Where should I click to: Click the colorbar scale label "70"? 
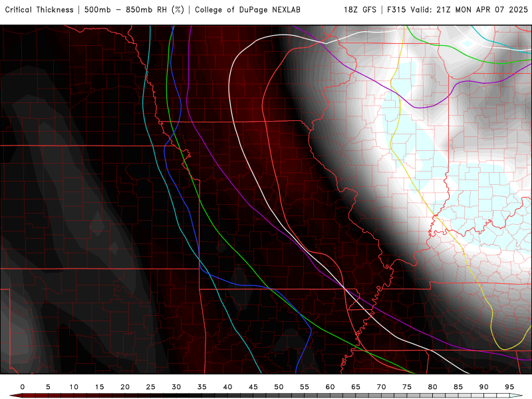(381, 387)
